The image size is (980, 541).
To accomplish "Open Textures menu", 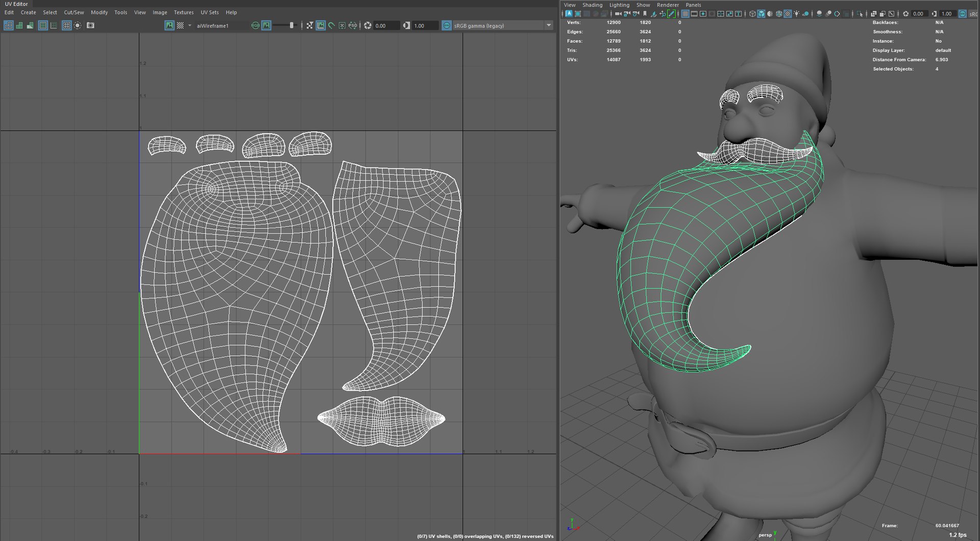I will pyautogui.click(x=184, y=12).
